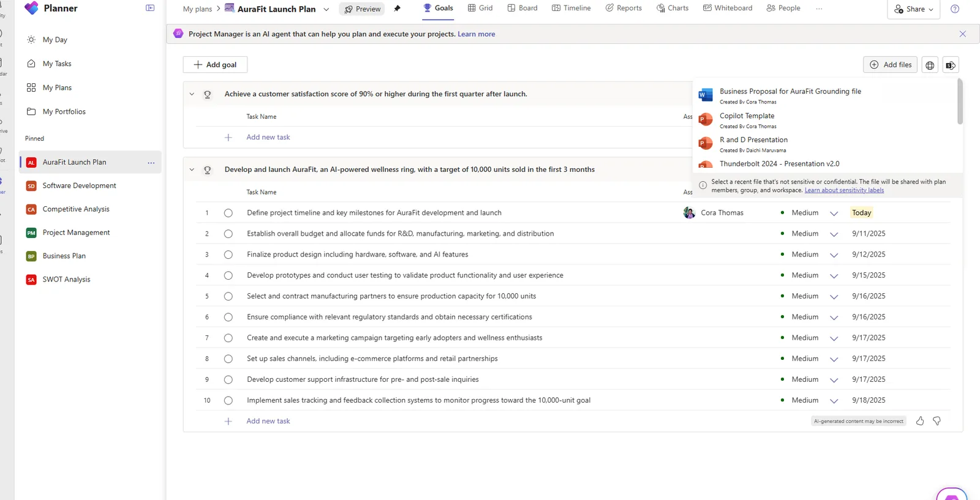The height and width of the screenshot is (500, 980).
Task: Open the more tabs ellipsis
Action: (819, 9)
